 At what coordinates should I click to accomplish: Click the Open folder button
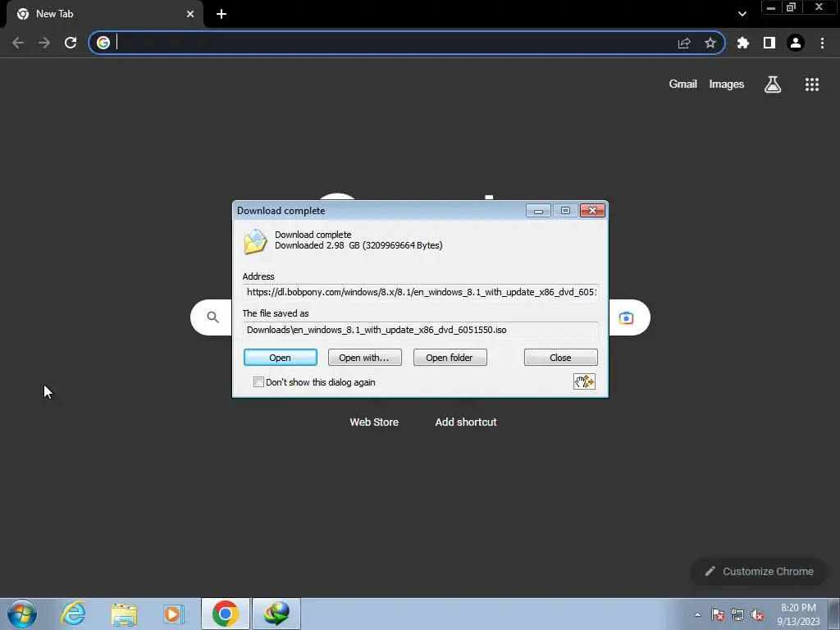[x=450, y=358]
